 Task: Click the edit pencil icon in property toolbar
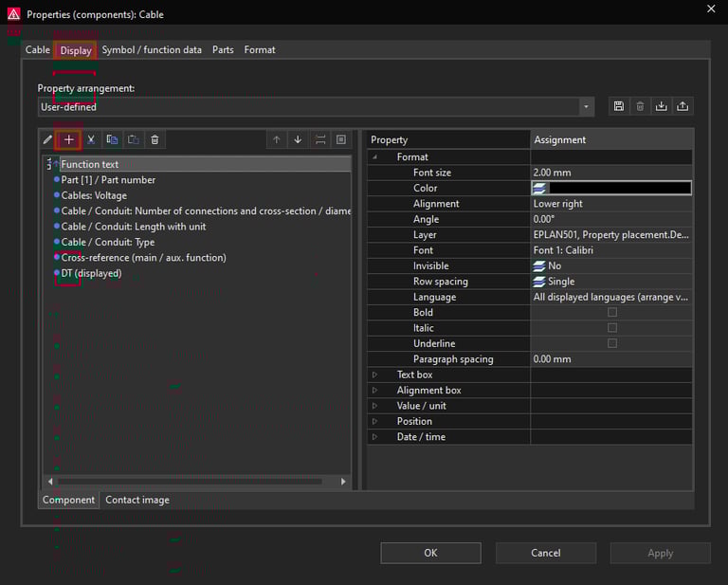tap(47, 139)
